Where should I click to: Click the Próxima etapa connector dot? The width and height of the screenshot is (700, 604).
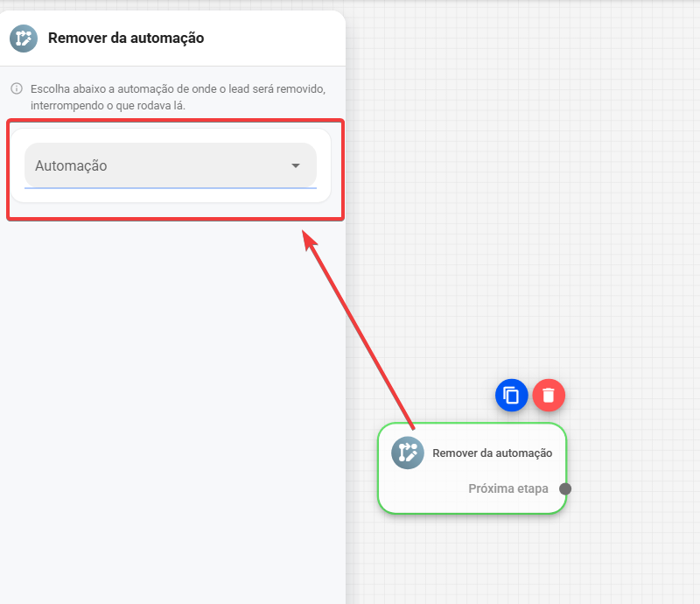pyautogui.click(x=565, y=488)
